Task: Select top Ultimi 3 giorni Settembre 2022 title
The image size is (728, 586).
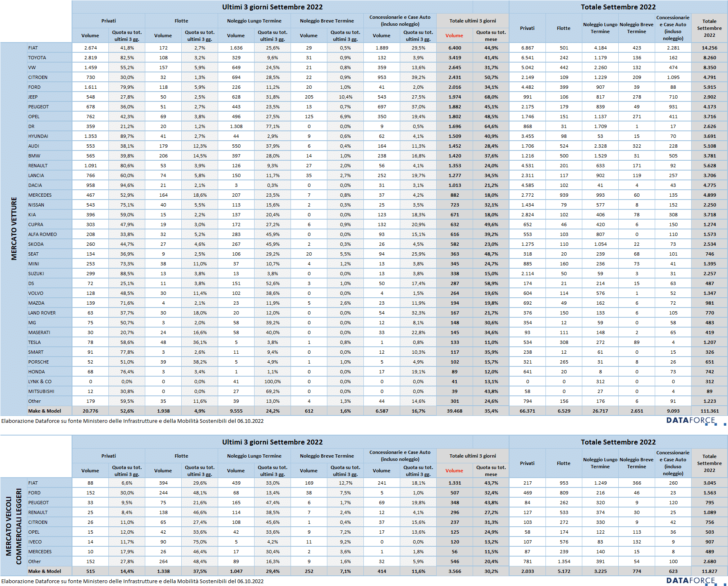Action: [x=272, y=7]
